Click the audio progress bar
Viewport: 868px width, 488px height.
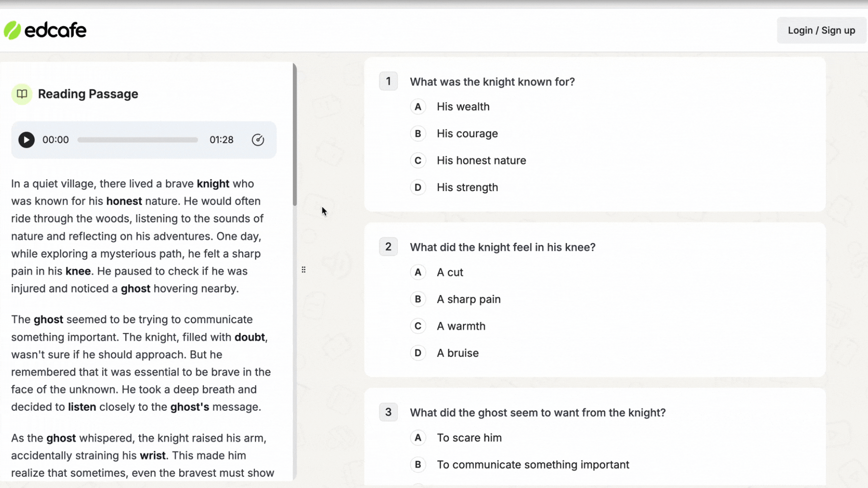click(x=138, y=140)
